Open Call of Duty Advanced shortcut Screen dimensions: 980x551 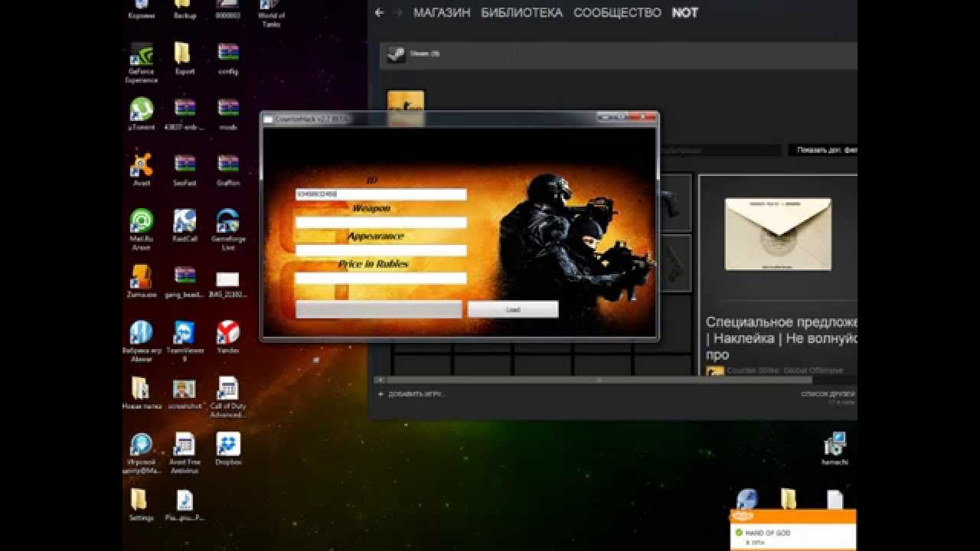coord(227,397)
